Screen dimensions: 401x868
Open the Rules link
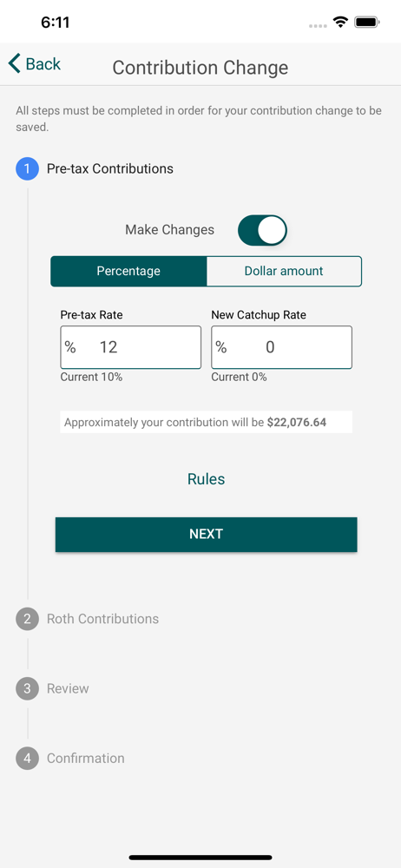point(206,479)
